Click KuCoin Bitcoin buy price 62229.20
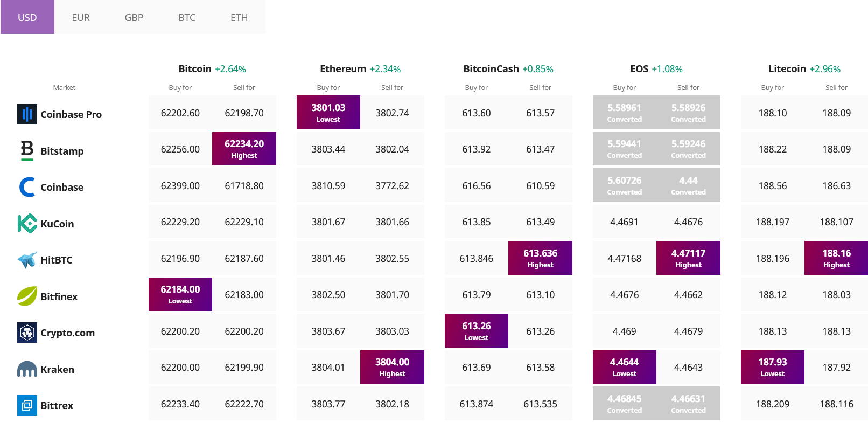Screen dimensions: 868x422 [x=180, y=222]
